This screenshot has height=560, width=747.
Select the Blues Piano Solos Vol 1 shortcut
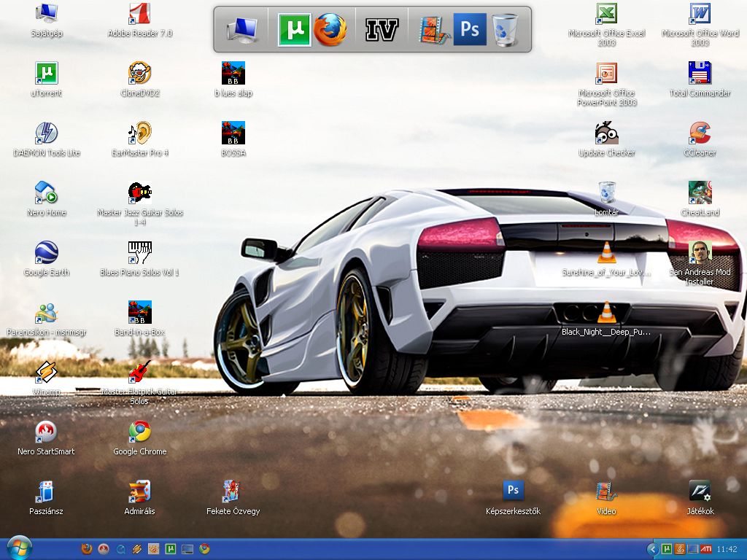click(x=139, y=259)
